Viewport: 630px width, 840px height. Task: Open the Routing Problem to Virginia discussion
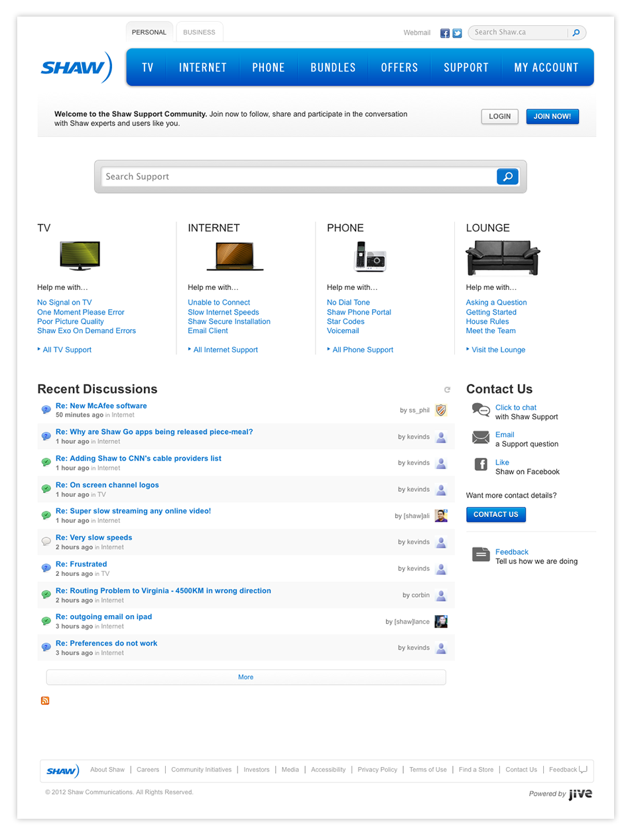click(163, 591)
